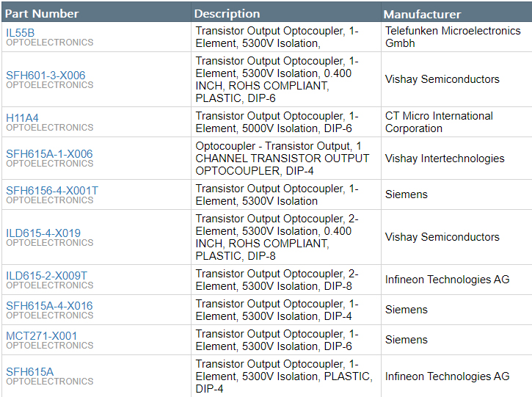The image size is (532, 397).
Task: Click the H11A4 description with 5000V Isolation
Action: (277, 122)
